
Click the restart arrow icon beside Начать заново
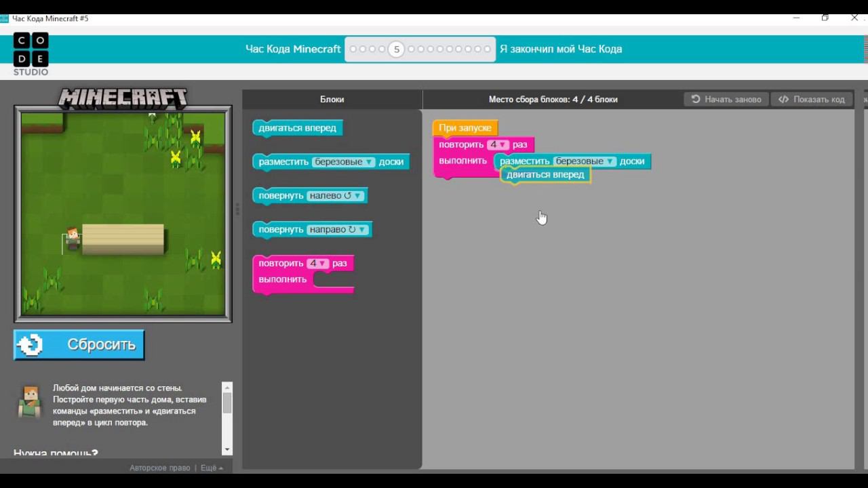pos(696,99)
